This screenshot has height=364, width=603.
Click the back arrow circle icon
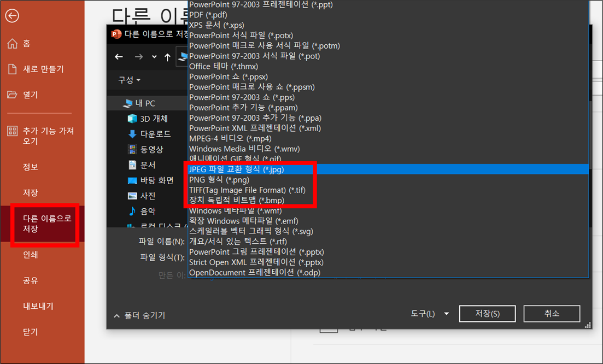12,16
